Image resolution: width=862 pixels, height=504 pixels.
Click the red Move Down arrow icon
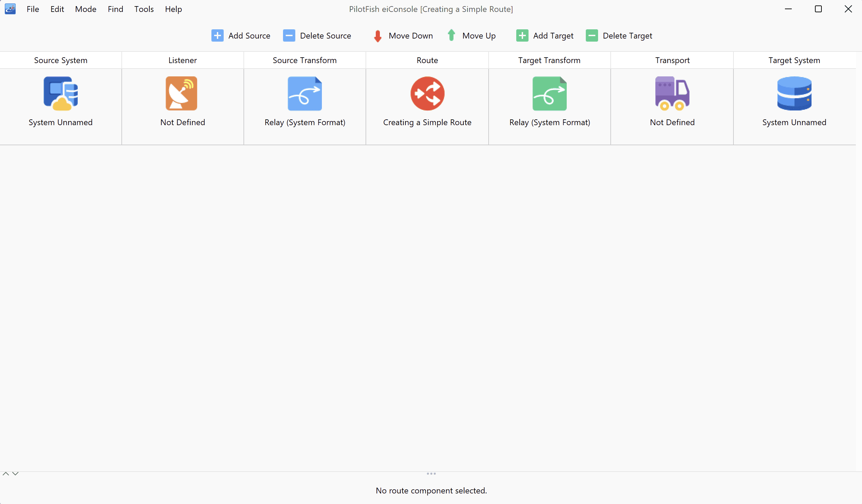[378, 36]
